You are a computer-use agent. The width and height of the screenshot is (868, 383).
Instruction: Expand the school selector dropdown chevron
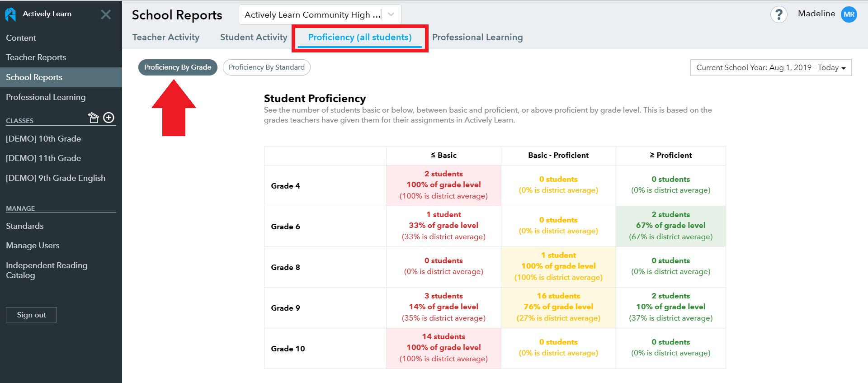pyautogui.click(x=391, y=14)
